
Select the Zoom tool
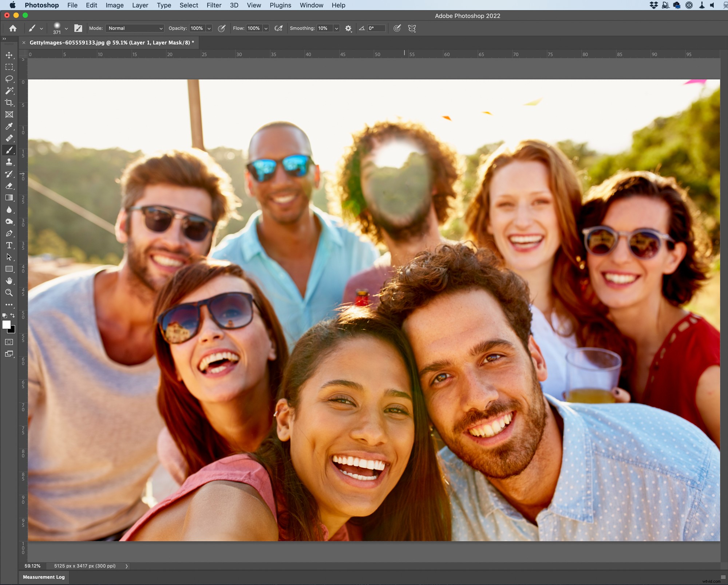[x=9, y=293]
